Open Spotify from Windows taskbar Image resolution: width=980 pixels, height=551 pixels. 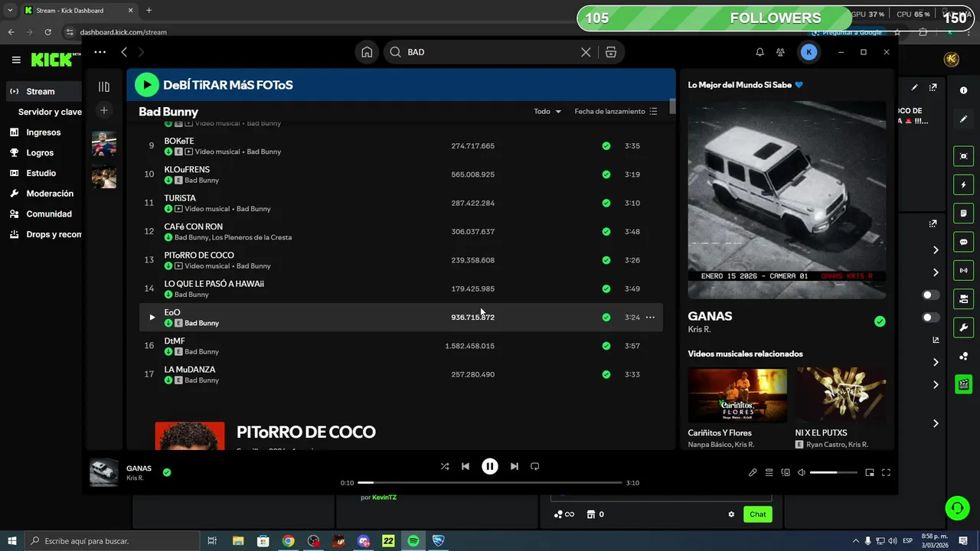tap(413, 541)
